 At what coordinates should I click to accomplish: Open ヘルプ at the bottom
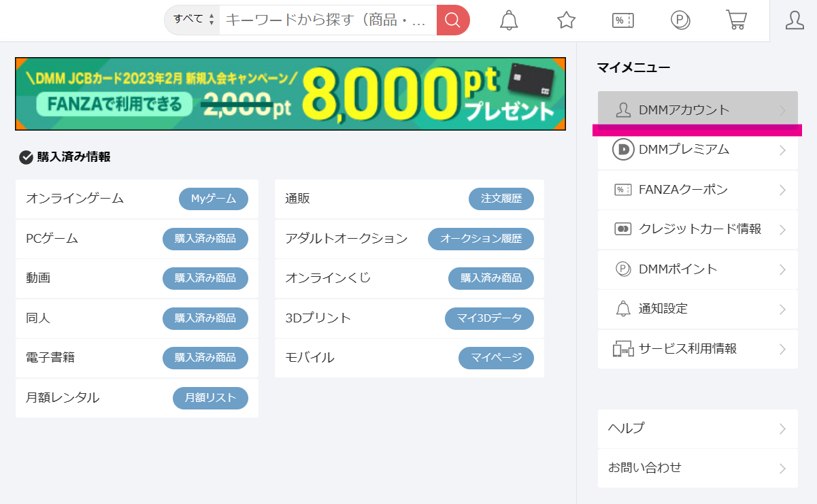(697, 429)
